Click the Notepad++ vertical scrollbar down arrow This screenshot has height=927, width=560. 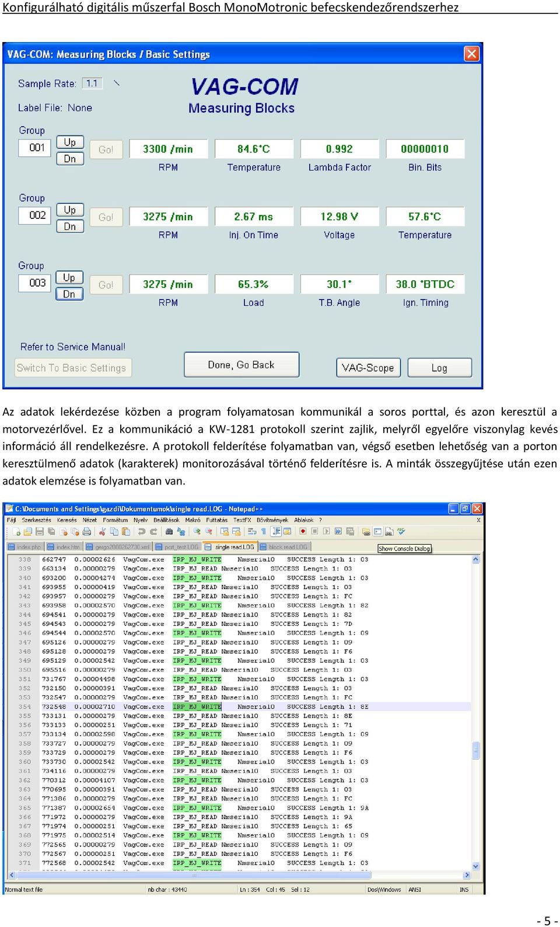476,866
